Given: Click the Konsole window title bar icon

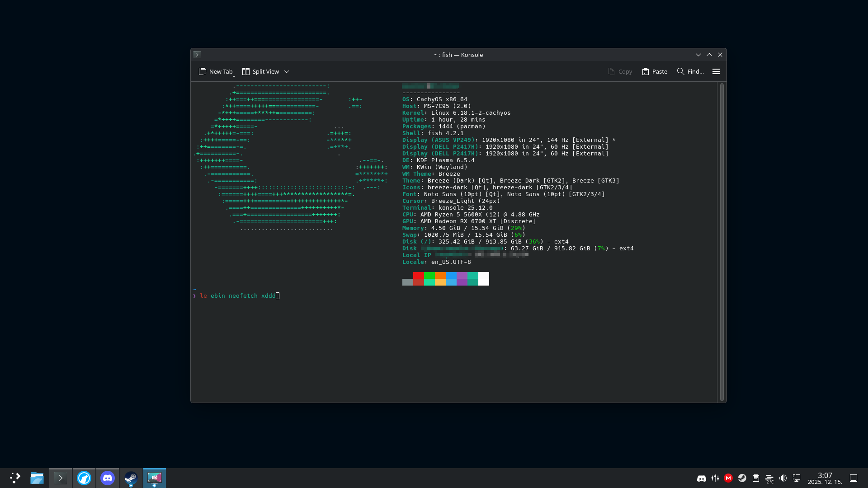Looking at the screenshot, I should [197, 54].
